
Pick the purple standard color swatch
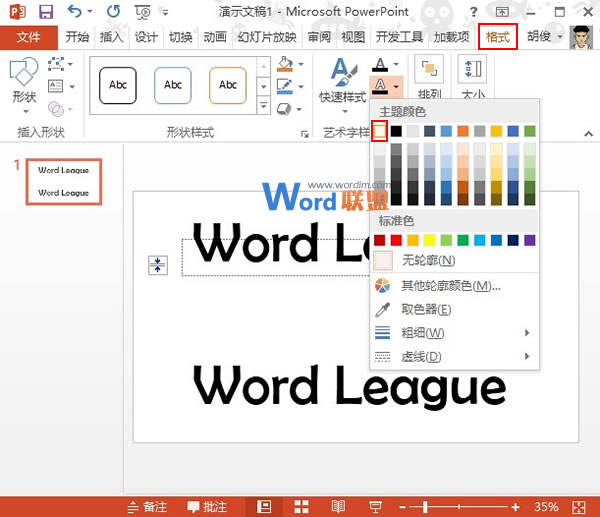[x=530, y=240]
